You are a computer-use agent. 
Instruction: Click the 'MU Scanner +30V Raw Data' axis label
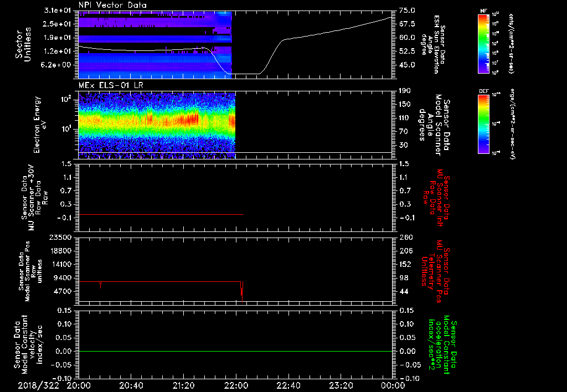[x=34, y=197]
